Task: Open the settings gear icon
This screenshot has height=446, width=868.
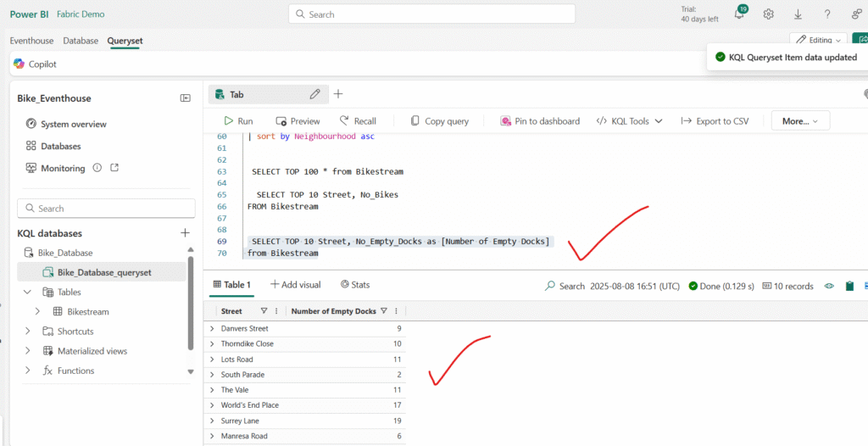Action: point(768,14)
